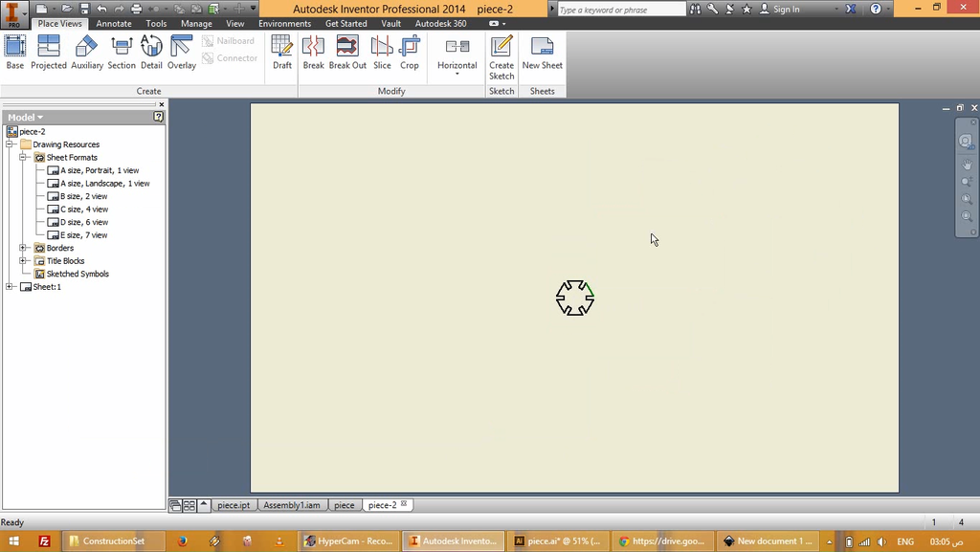Select the E size, 7 view format
The height and width of the screenshot is (552, 980).
[x=84, y=235]
